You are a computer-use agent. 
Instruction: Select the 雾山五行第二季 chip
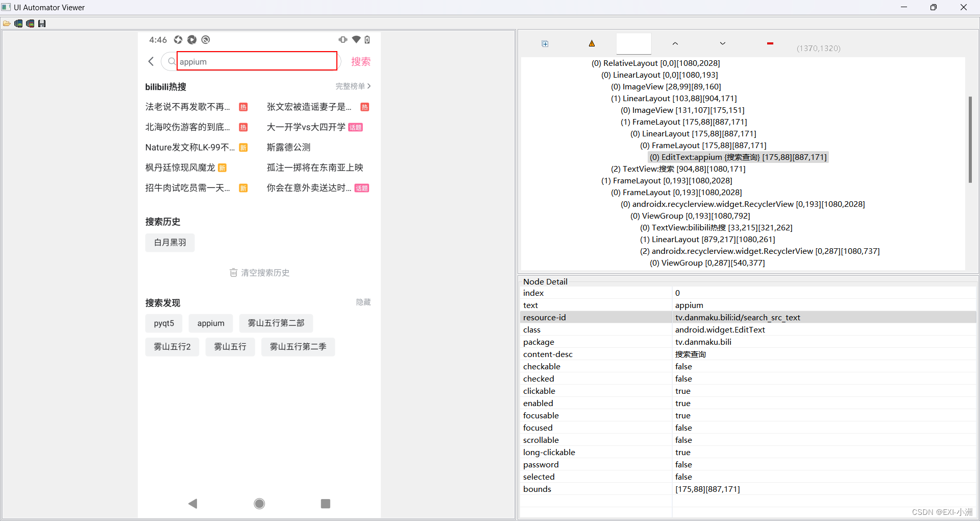[298, 347]
